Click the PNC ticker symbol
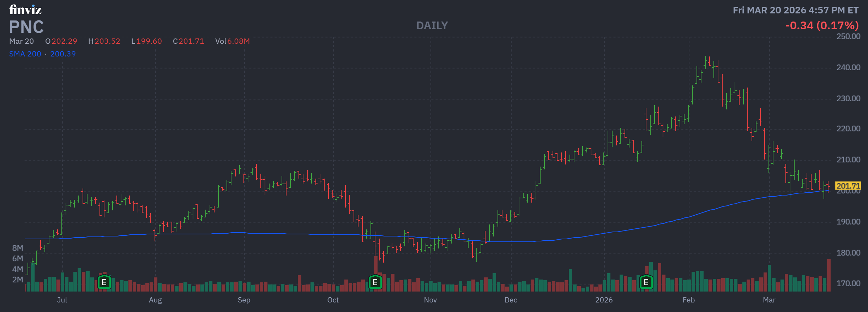 click(26, 27)
